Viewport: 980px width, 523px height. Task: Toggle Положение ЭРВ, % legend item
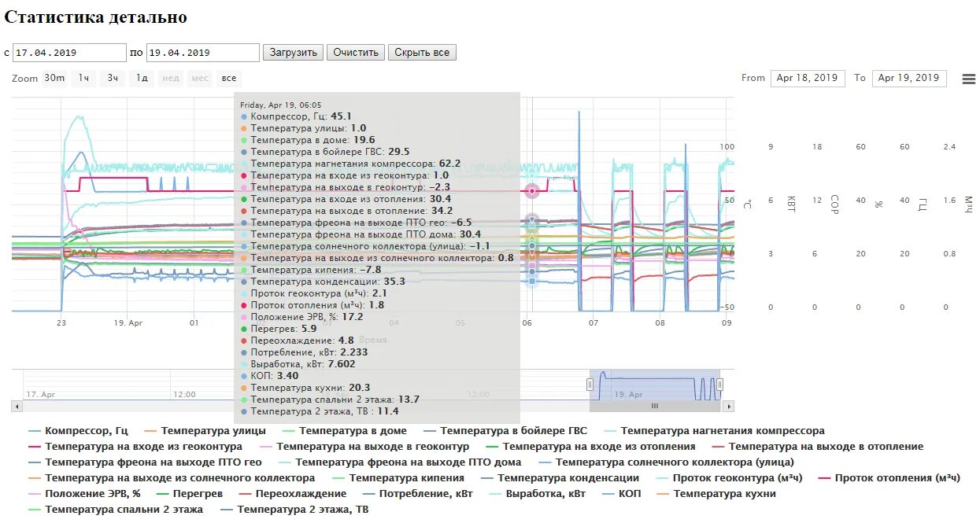pyautogui.click(x=84, y=494)
